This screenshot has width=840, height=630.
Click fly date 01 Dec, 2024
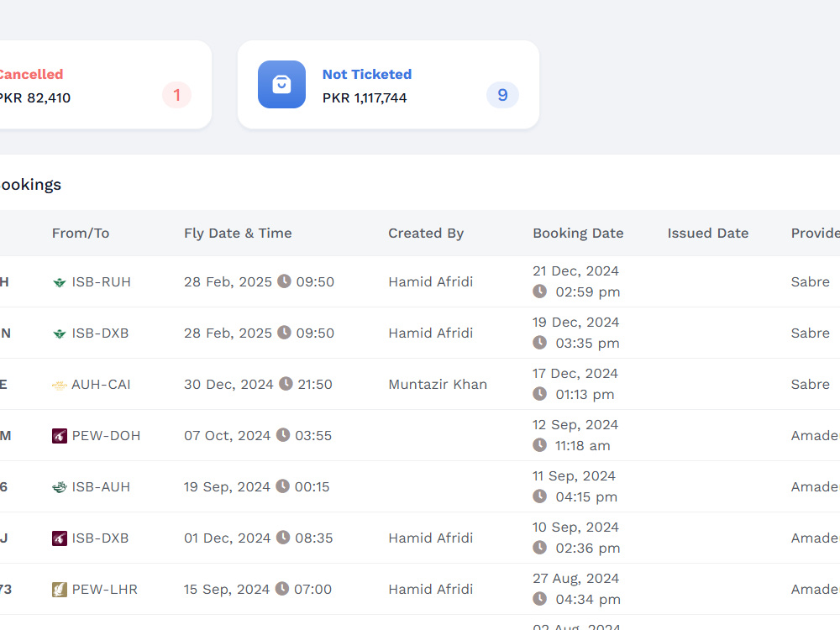(x=227, y=538)
